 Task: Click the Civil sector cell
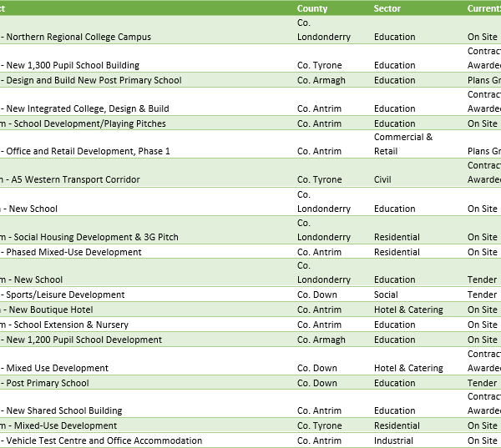[382, 179]
